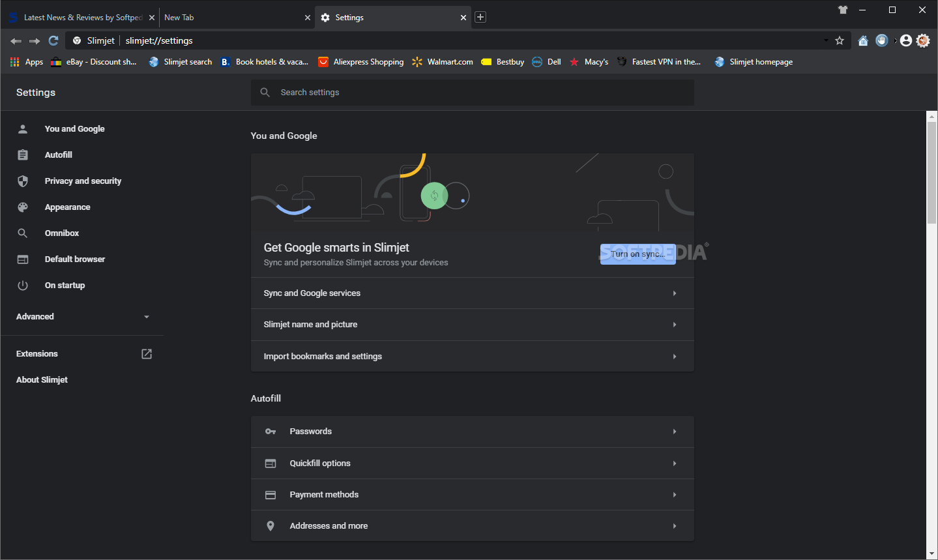Viewport: 938px width, 560px height.
Task: Close the New Tab tab
Action: [308, 18]
